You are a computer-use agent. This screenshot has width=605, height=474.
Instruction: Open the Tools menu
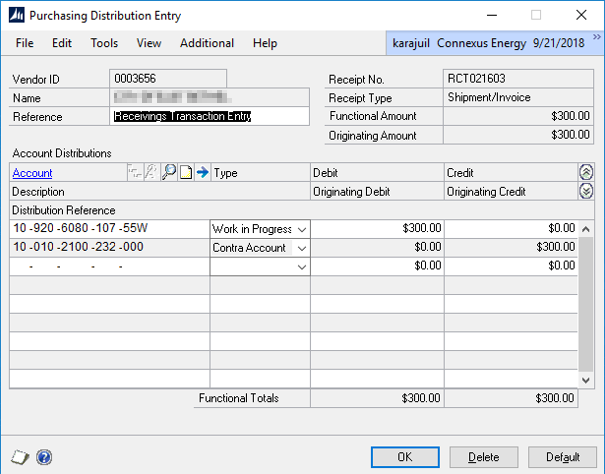click(x=104, y=43)
